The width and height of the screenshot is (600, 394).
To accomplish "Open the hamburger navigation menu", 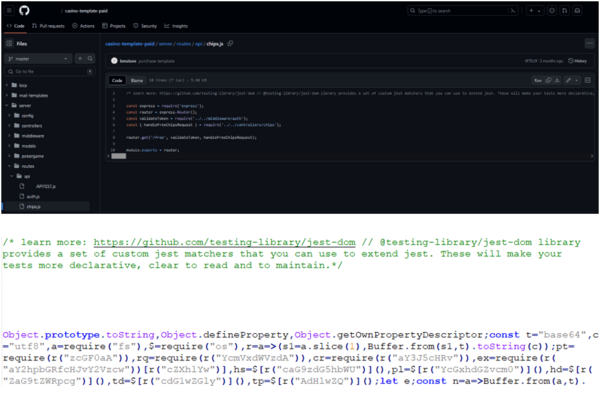I will 10,10.
